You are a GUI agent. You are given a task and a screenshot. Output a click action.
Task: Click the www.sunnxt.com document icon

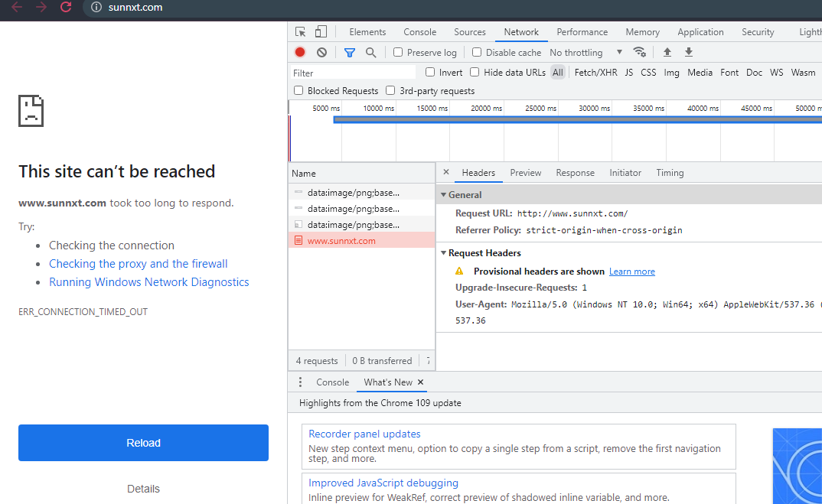(x=298, y=240)
